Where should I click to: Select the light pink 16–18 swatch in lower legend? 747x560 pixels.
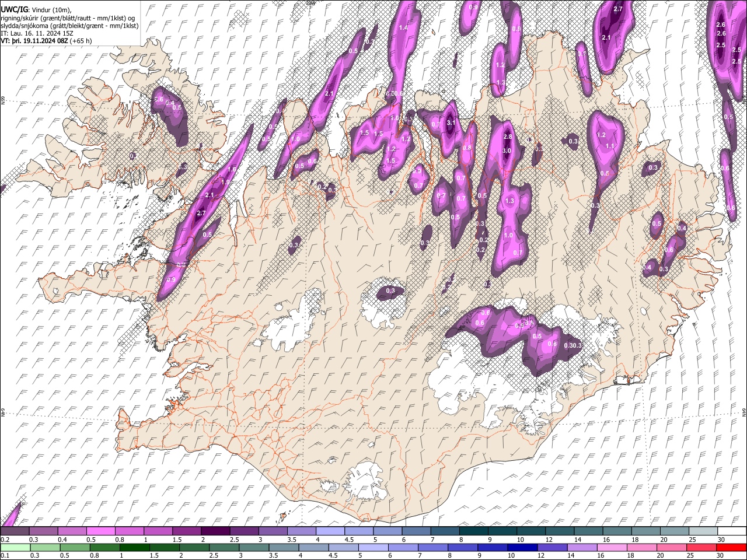[x=612, y=547]
